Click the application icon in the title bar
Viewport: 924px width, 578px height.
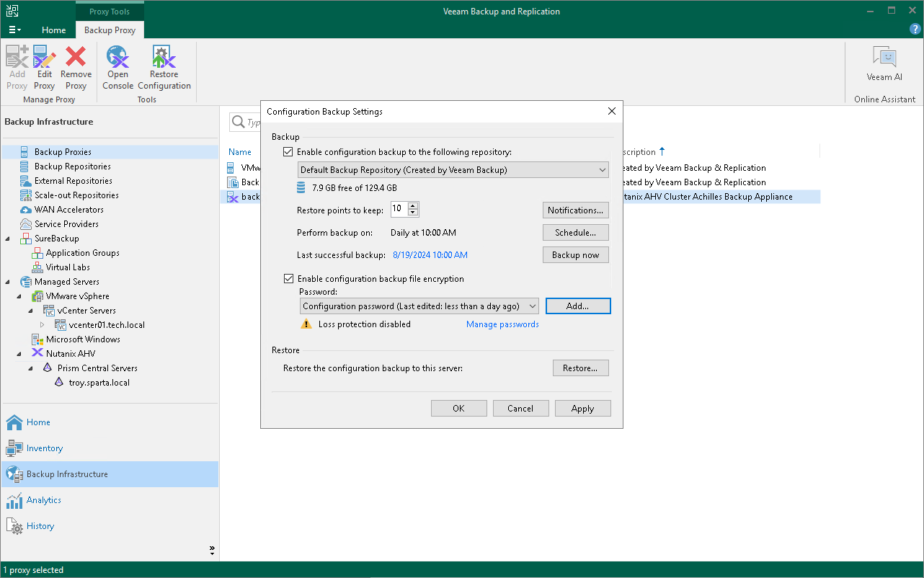(x=12, y=11)
